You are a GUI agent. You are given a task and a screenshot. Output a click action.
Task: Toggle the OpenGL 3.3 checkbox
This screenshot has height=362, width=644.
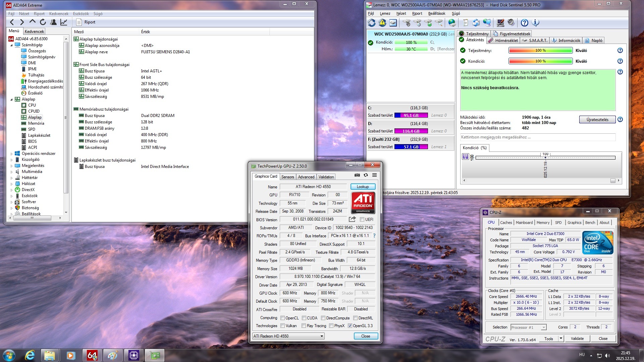click(350, 326)
